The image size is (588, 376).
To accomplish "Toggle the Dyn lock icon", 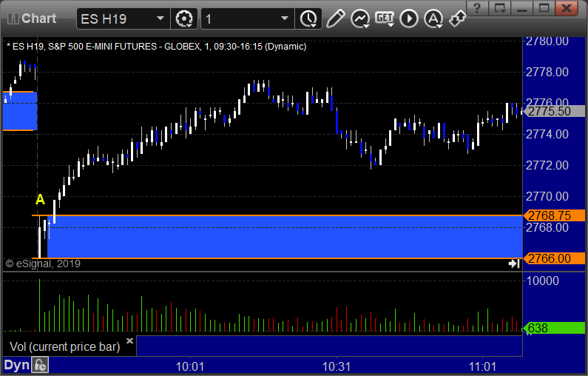I will coord(40,365).
